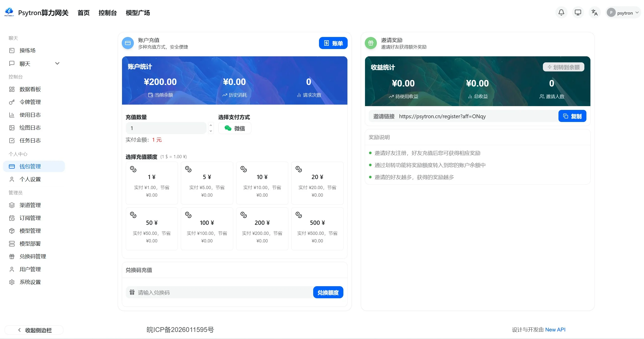Screen dimensions: 644x339
Task: Select the 10 ¥ recharge card
Action: point(262,183)
